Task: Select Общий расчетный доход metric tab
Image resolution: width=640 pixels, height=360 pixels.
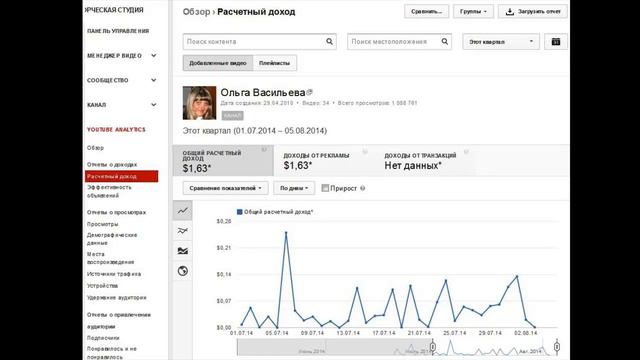Action: point(223,160)
